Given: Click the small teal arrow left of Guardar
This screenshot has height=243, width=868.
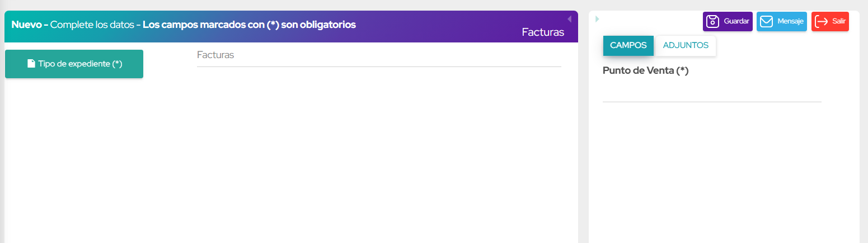Looking at the screenshot, I should pyautogui.click(x=597, y=19).
